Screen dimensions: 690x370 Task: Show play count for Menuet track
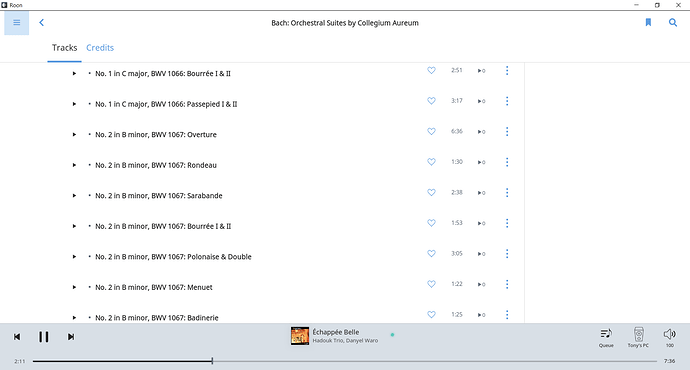pyautogui.click(x=481, y=285)
